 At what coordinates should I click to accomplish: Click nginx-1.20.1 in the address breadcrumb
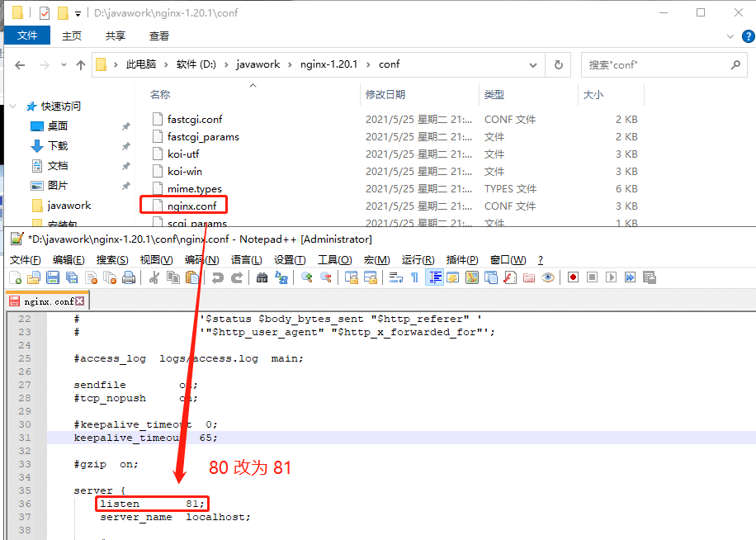pyautogui.click(x=328, y=64)
